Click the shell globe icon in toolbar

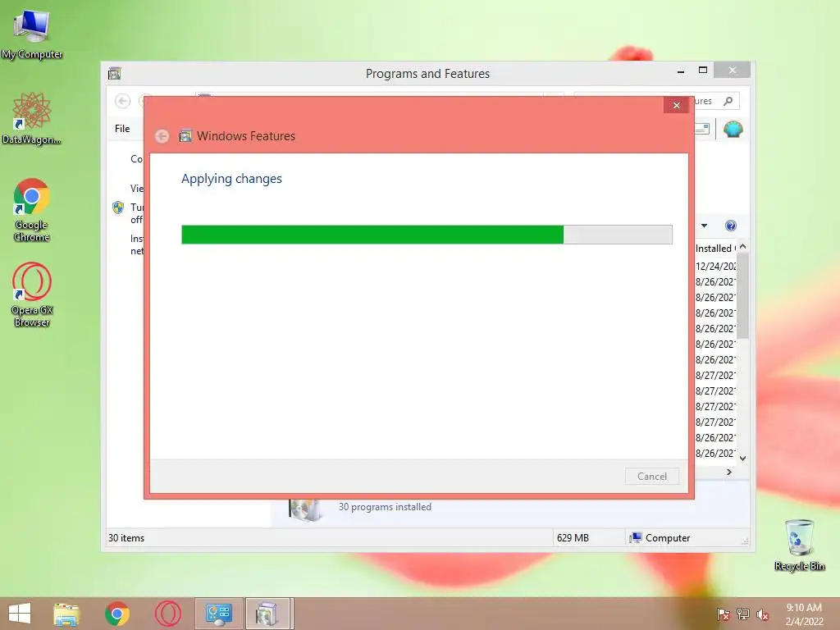point(733,129)
